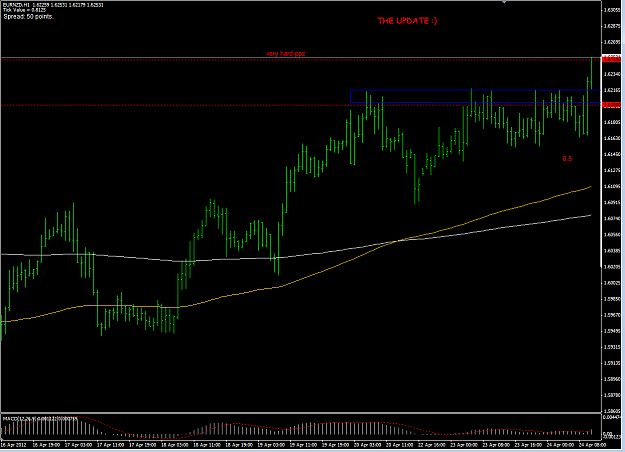Viewport: 625px width, 452px height.
Task: Click the '19 Apr 11:00' time label
Action: (x=303, y=445)
